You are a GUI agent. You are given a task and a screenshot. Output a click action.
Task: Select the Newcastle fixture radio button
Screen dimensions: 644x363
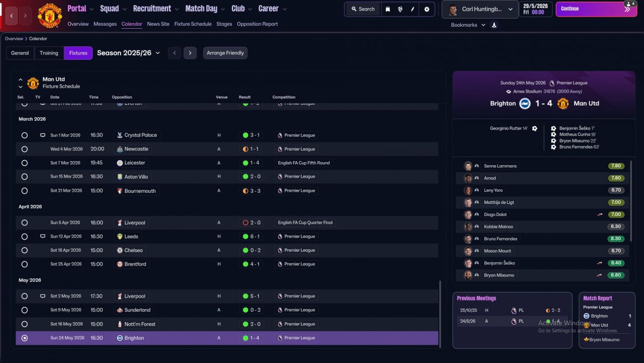coord(25,149)
